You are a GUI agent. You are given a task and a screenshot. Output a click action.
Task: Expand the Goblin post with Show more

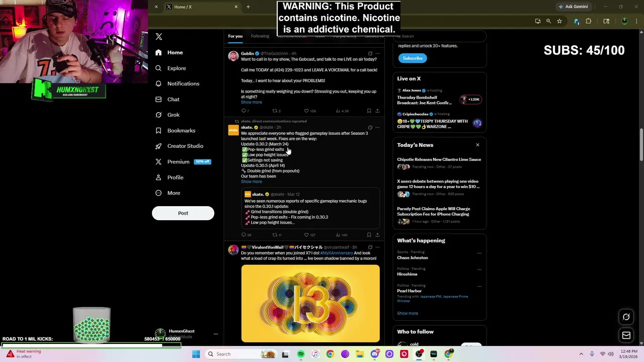pyautogui.click(x=251, y=102)
